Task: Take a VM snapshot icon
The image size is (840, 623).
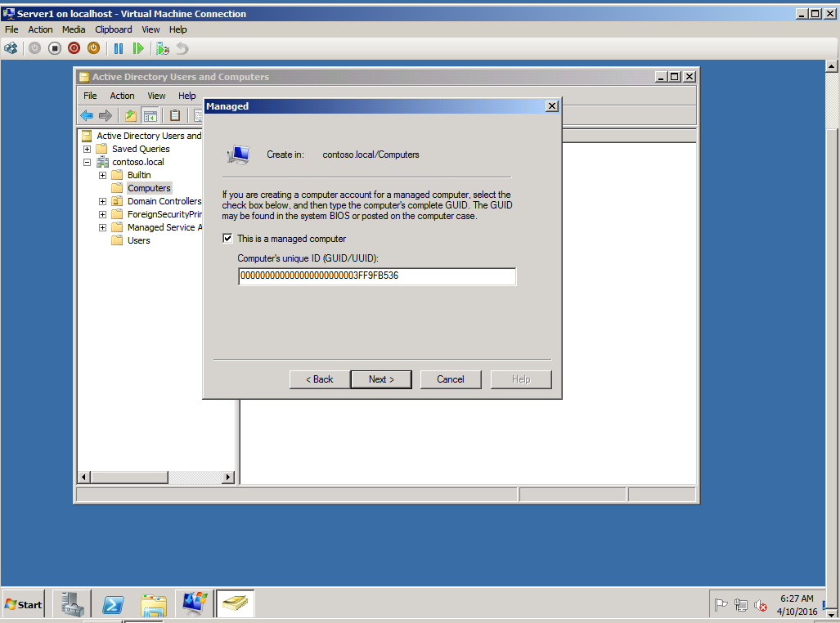Action: [163, 49]
